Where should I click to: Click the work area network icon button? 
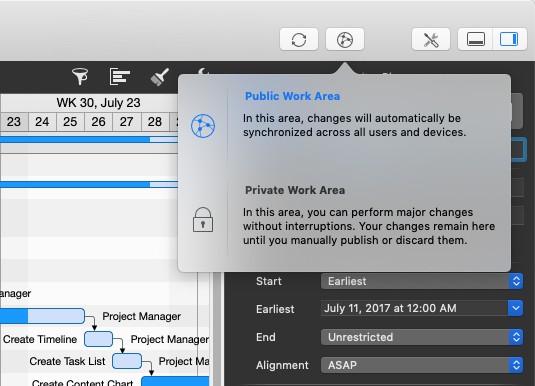click(x=345, y=39)
